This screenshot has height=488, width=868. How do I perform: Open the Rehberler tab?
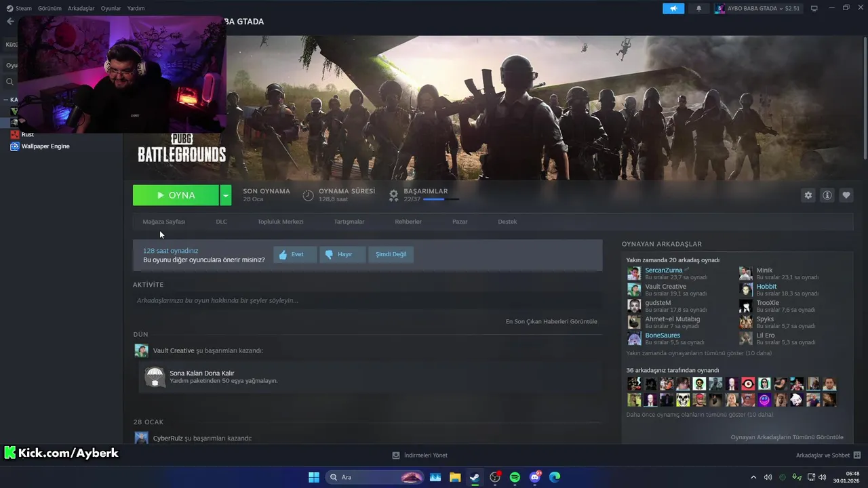408,222
